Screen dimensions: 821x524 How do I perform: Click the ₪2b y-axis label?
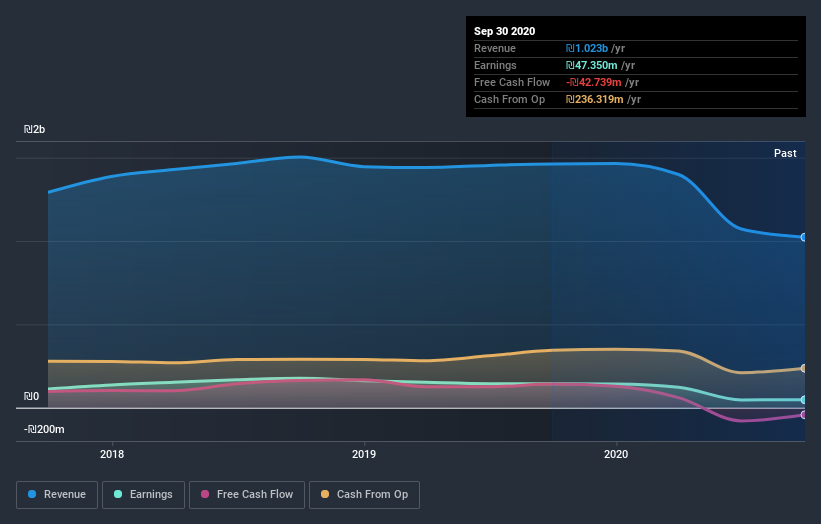(35, 129)
